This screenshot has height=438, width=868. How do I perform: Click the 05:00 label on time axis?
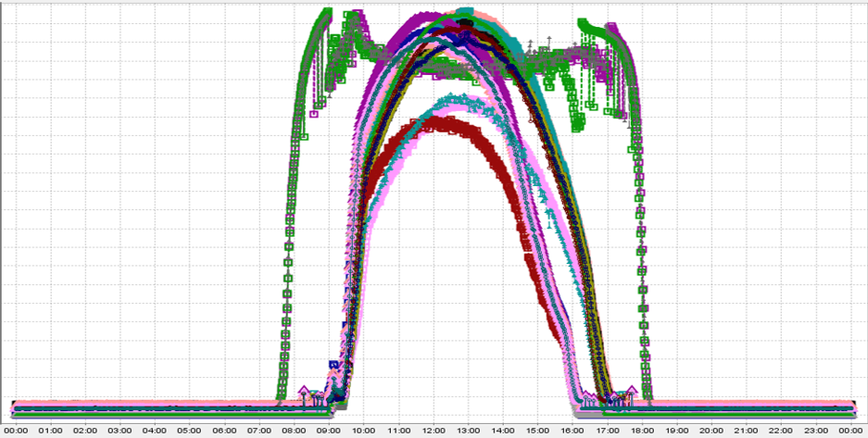(189, 431)
